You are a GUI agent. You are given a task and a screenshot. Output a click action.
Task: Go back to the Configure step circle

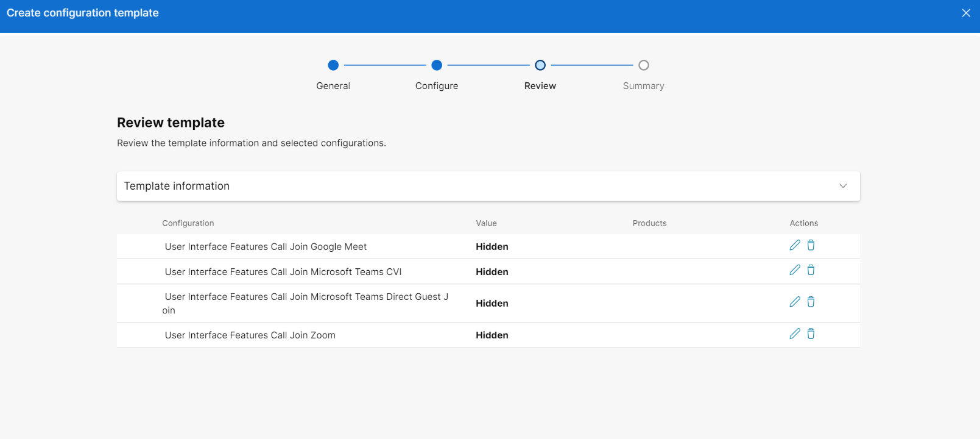(x=437, y=65)
